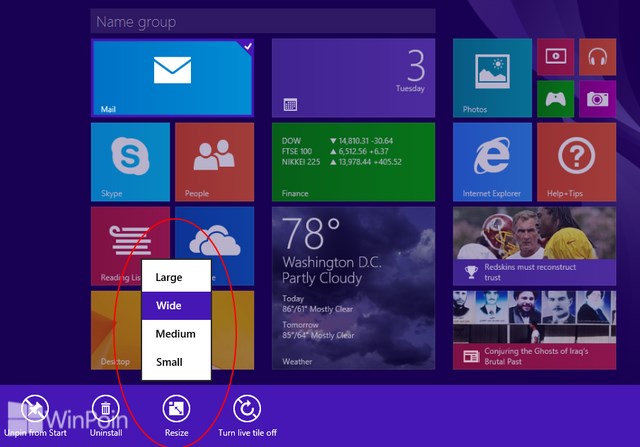
Task: Open the Help+Tips tile
Action: pyautogui.click(x=576, y=162)
